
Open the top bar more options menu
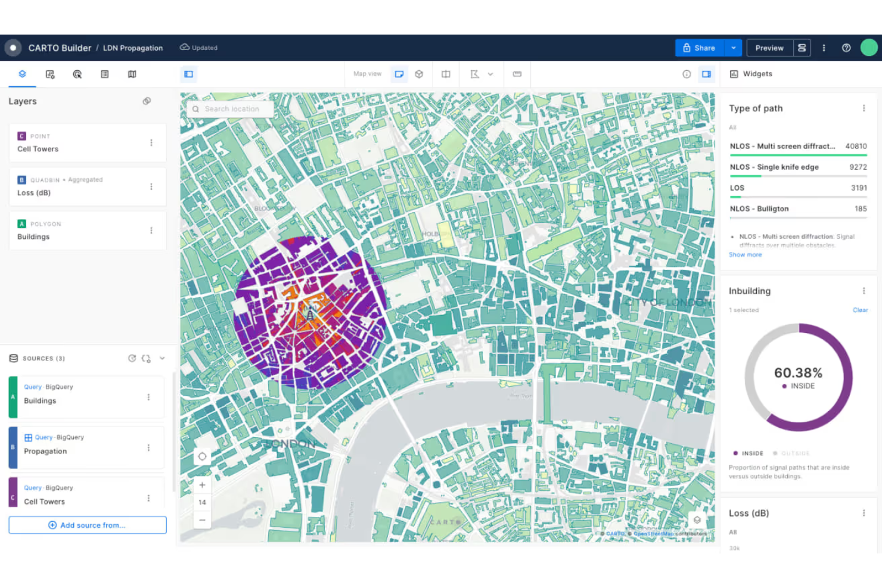click(824, 48)
